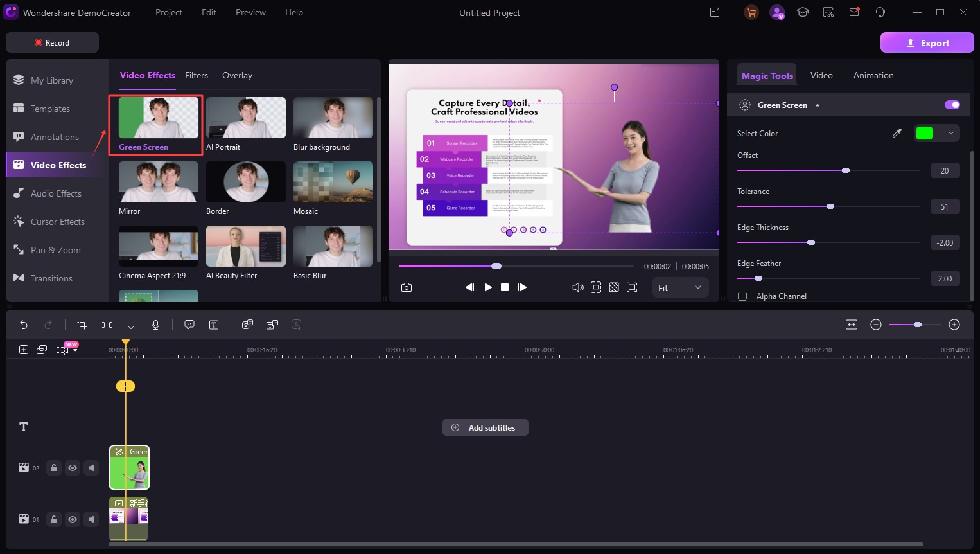
Task: Click the dashed-frame icon next to volume
Action: [x=596, y=287]
